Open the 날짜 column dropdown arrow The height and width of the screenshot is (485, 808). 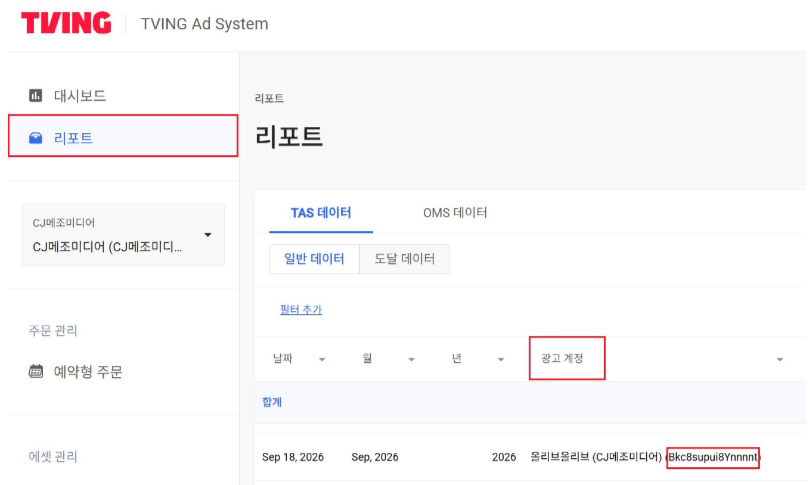click(322, 360)
